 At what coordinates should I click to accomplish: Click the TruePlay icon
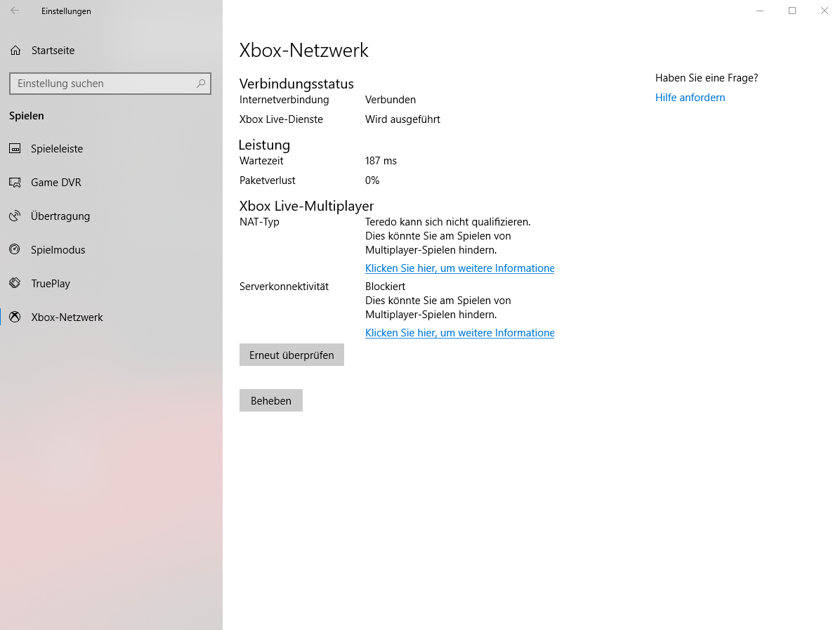click(15, 283)
